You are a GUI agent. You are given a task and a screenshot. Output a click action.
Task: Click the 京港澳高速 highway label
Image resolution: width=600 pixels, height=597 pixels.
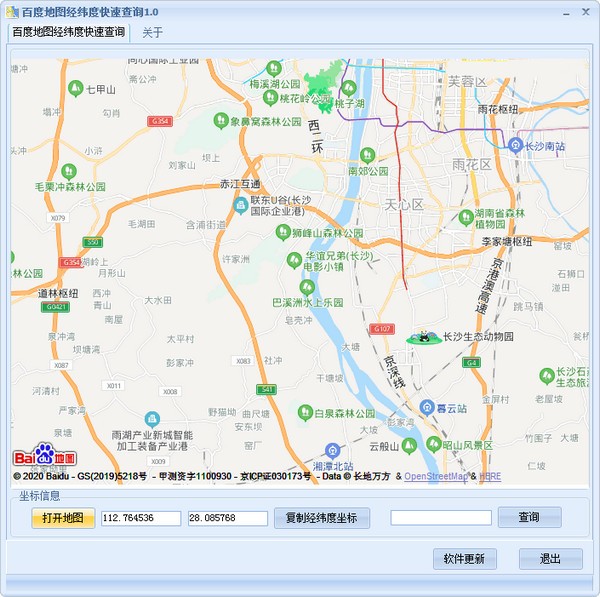tap(489, 285)
